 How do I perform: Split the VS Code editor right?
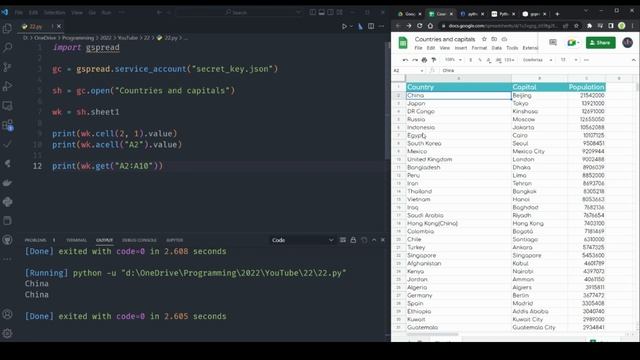(x=371, y=26)
